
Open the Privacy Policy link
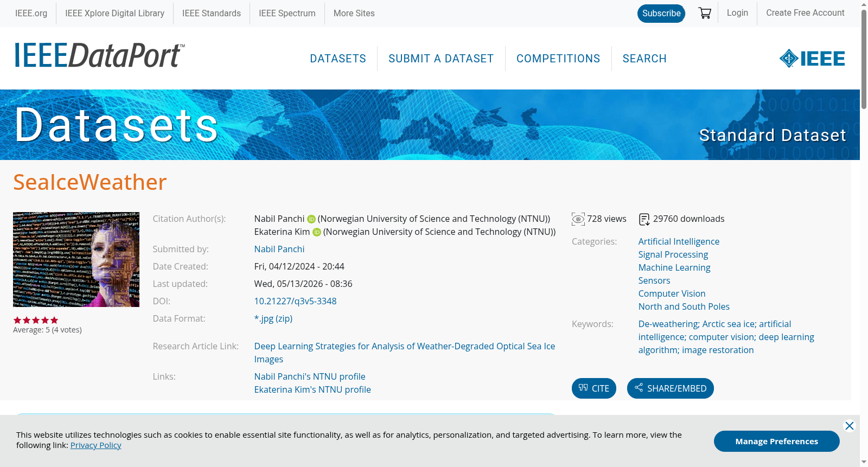(95, 445)
